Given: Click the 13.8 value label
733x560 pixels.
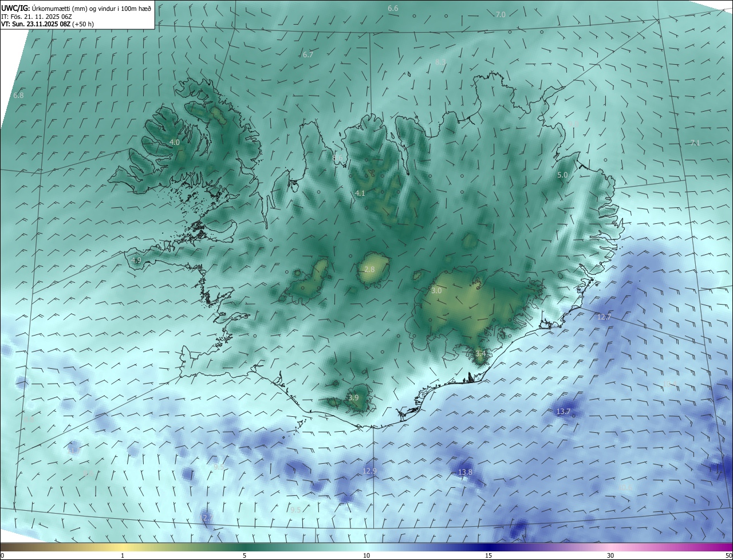Looking at the screenshot, I should coord(465,472).
